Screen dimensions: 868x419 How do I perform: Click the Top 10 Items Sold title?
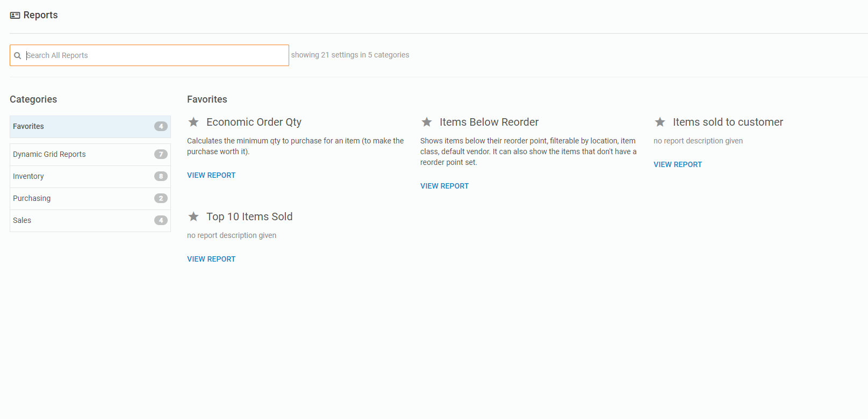click(249, 217)
